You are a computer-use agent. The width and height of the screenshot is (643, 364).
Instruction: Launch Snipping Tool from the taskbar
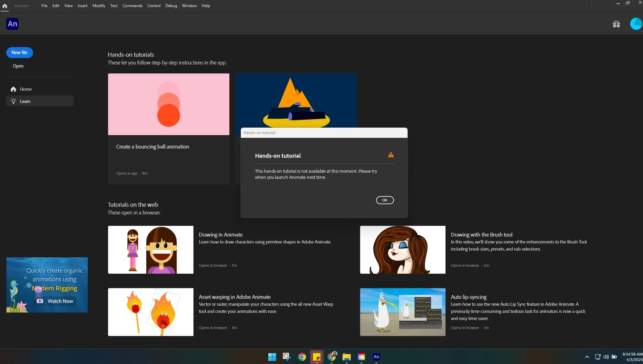coord(287,357)
